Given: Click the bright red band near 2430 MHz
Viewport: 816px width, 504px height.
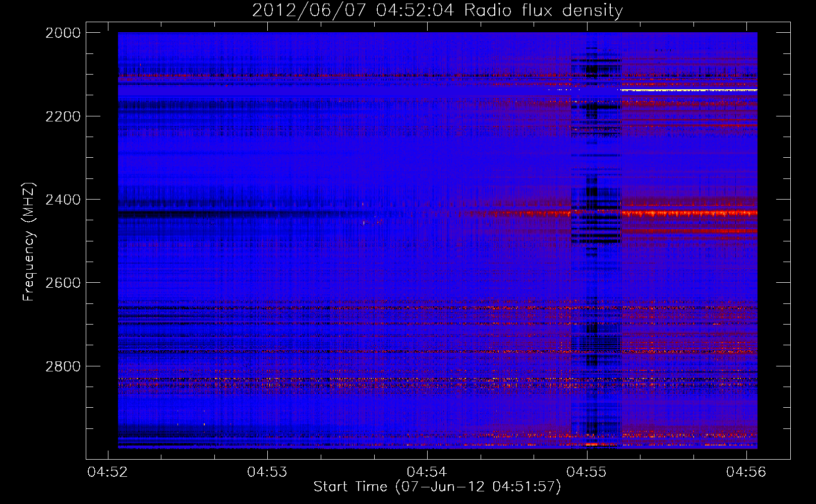Looking at the screenshot, I should pyautogui.click(x=689, y=213).
